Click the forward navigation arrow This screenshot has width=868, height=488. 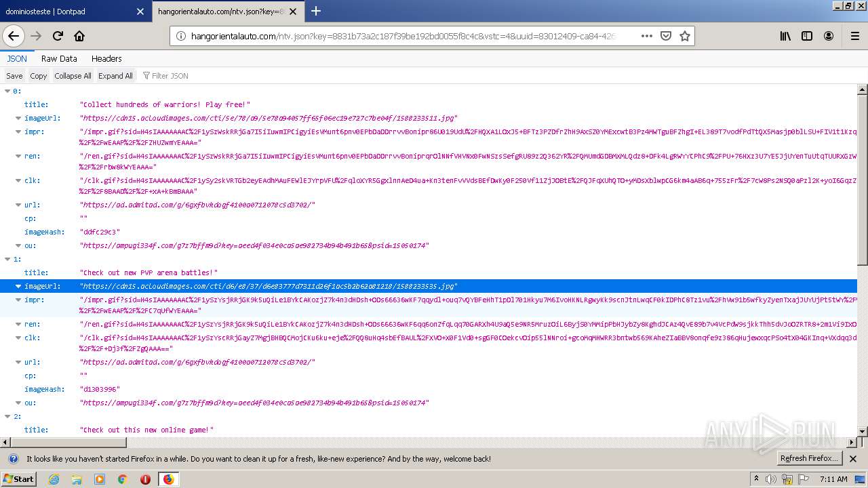[x=36, y=36]
